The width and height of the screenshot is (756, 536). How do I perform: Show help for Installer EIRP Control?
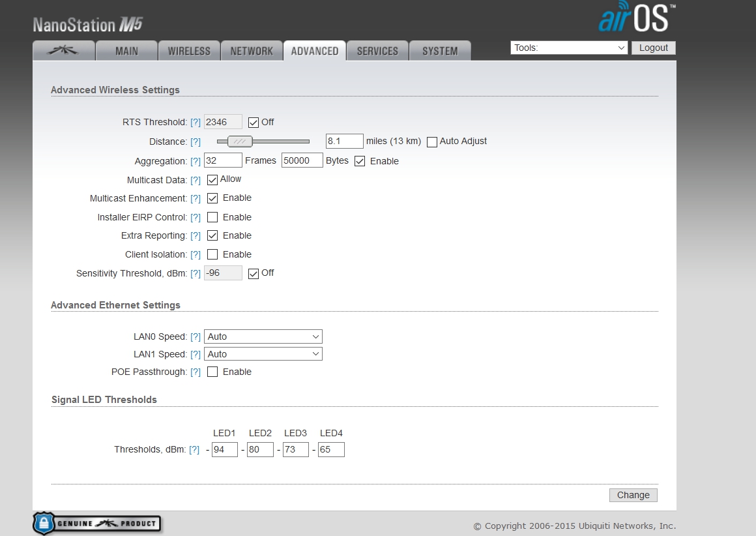point(196,218)
